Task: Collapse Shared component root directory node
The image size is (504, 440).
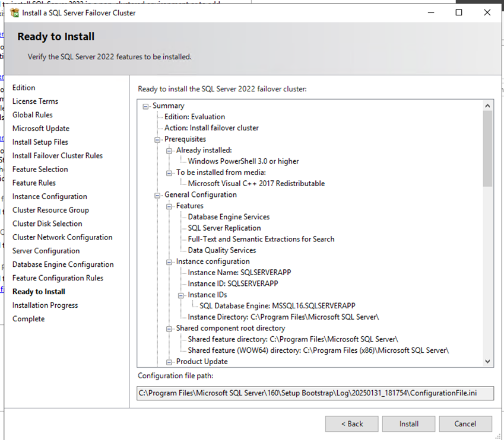Action: coord(169,329)
